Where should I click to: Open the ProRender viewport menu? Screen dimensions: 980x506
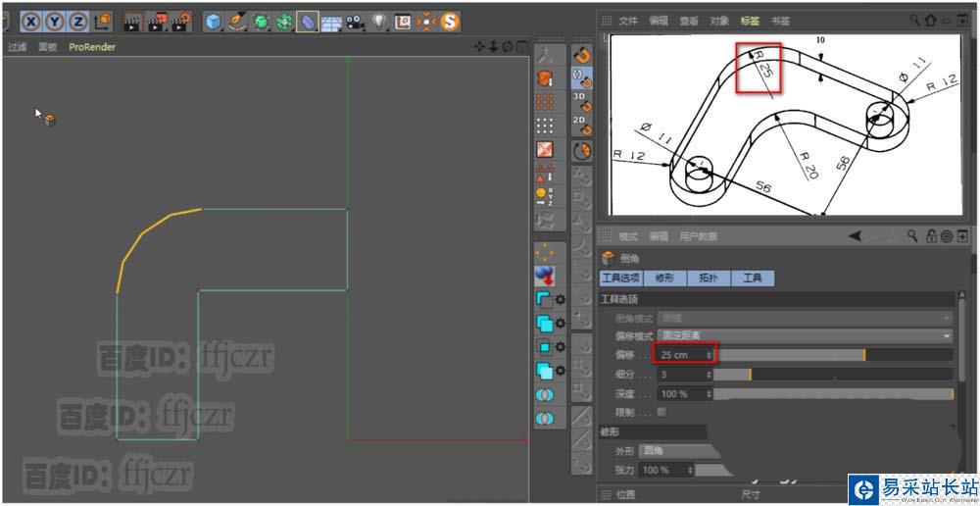[x=92, y=47]
